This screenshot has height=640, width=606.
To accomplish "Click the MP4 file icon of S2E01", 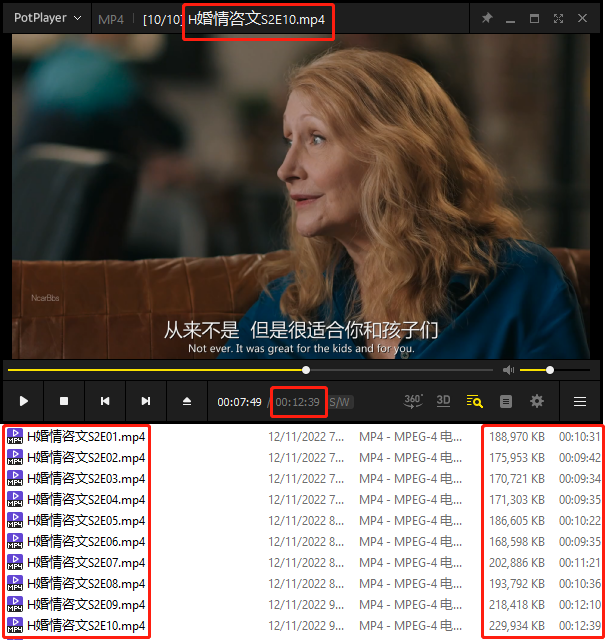I will pos(15,436).
